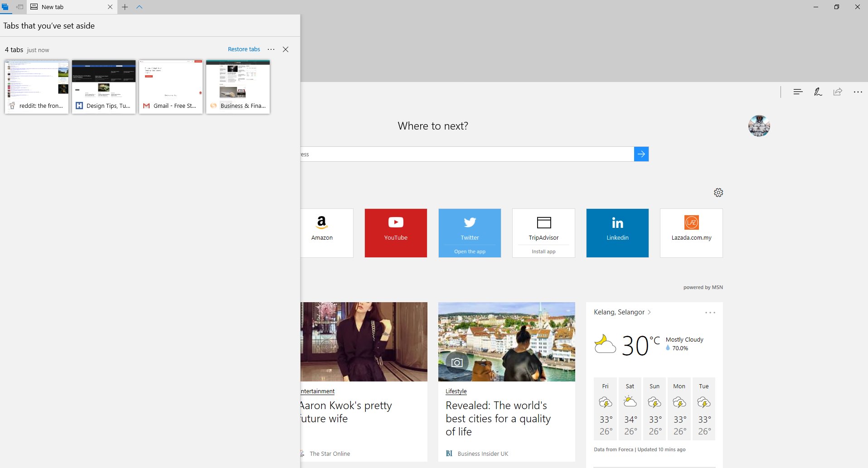Open the YouTube top site tile
868x468 pixels.
pos(396,233)
